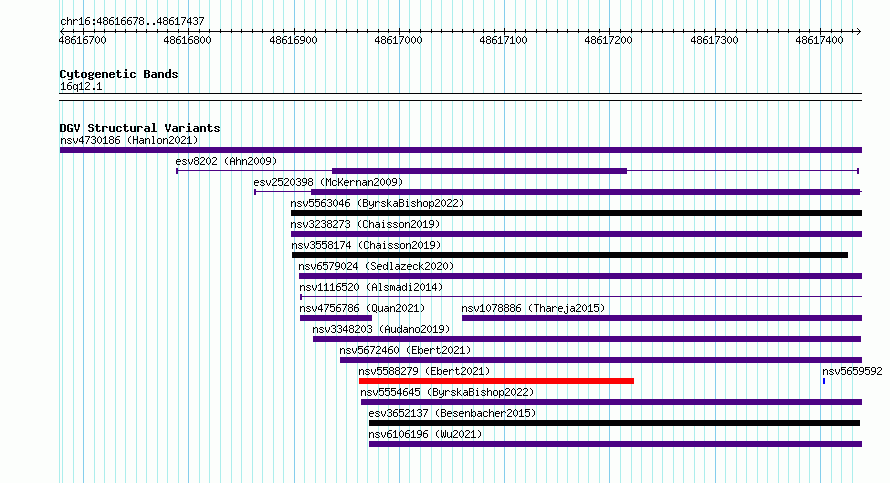Select the nsv5672460 purple variant bar

(601, 360)
